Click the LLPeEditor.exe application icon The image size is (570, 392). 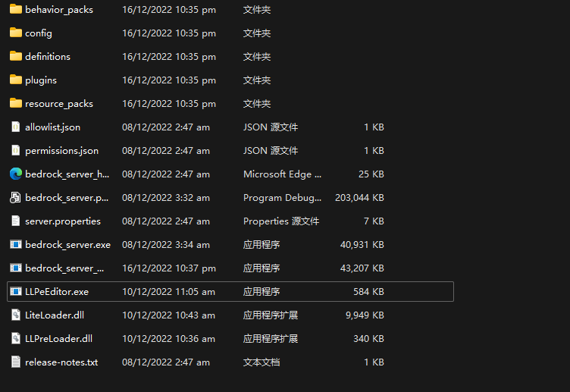(16, 291)
